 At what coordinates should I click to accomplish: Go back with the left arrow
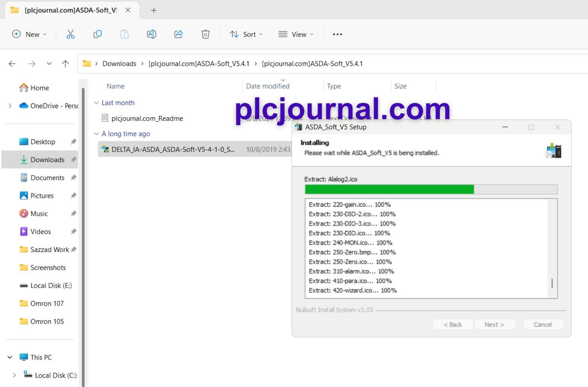tap(12, 64)
